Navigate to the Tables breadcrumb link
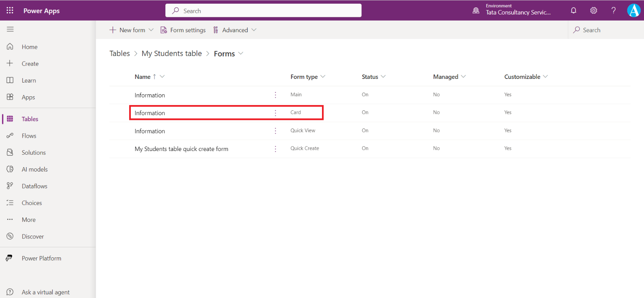The image size is (644, 298). [120, 54]
